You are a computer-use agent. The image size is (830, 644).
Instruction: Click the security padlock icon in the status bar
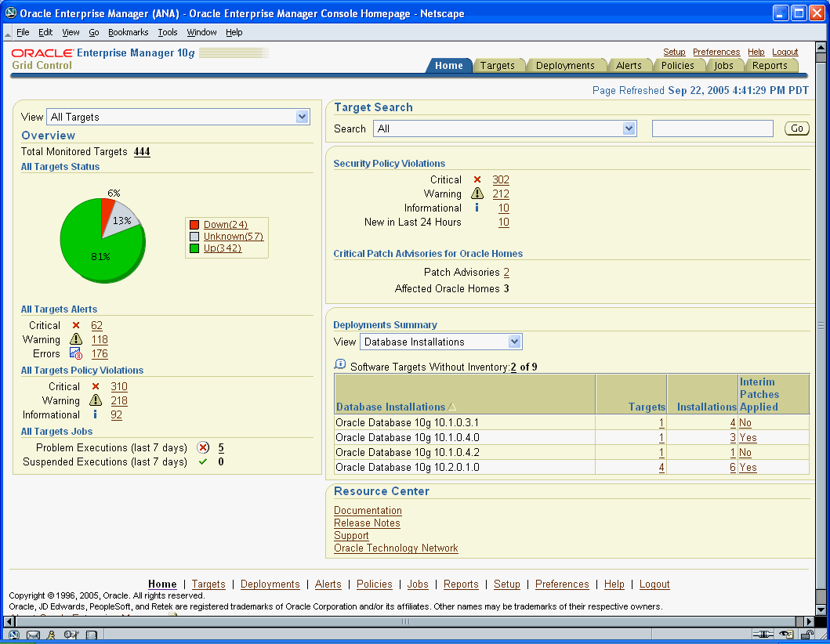pyautogui.click(x=806, y=635)
